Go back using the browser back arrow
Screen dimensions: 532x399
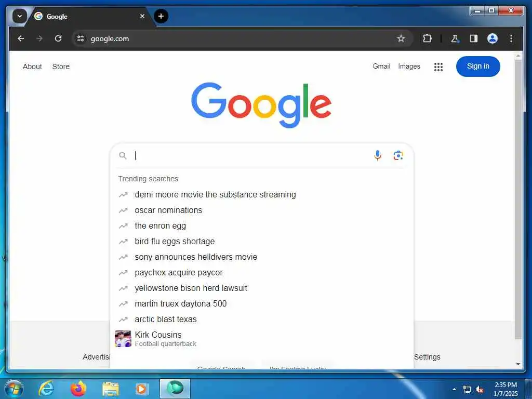point(21,38)
